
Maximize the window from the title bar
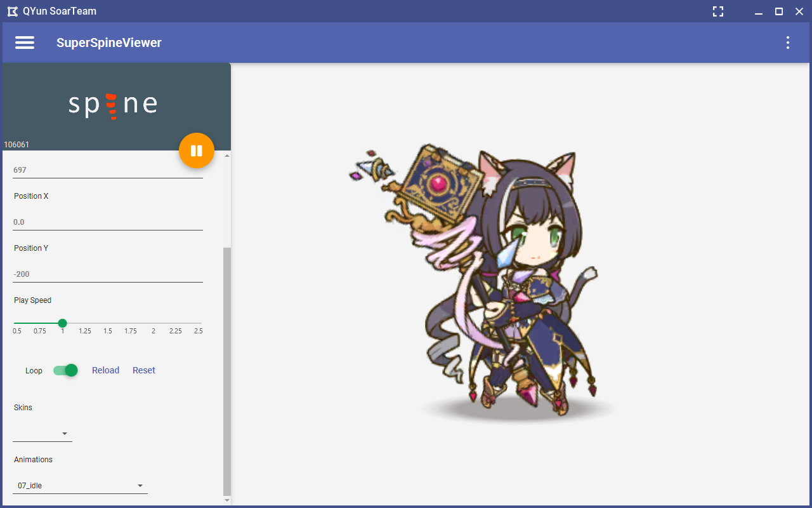779,11
